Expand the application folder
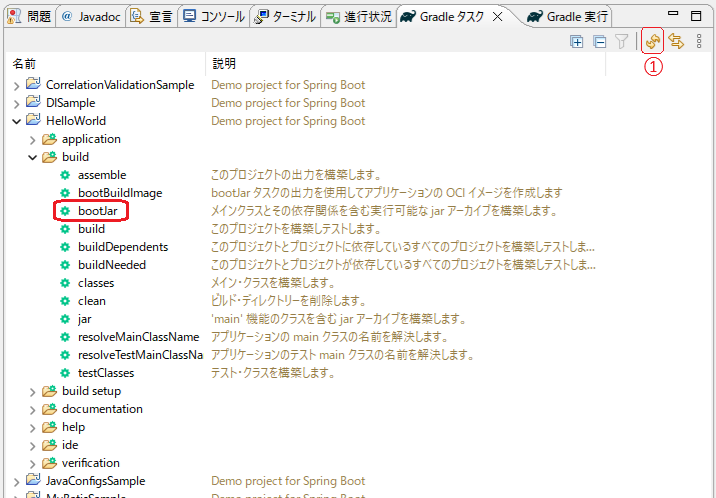This screenshot has height=498, width=716. click(x=32, y=139)
